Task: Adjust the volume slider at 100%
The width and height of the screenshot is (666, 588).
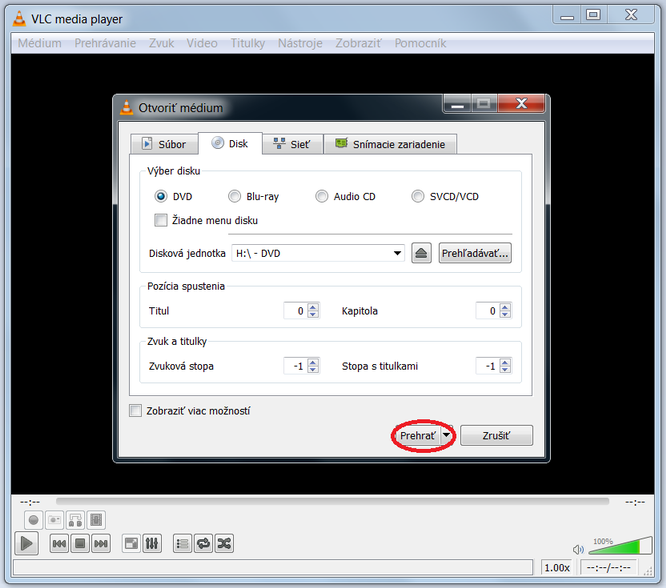Action: (621, 546)
